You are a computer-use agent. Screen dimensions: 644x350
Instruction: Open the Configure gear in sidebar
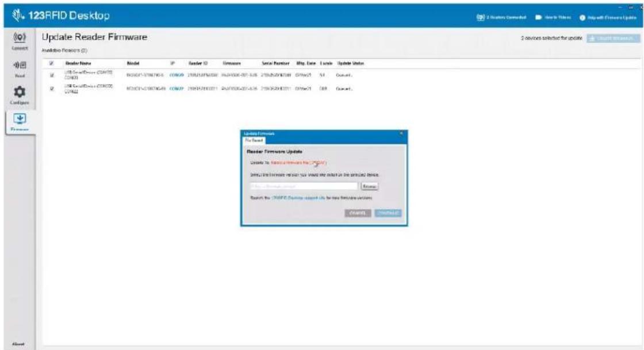click(x=20, y=95)
